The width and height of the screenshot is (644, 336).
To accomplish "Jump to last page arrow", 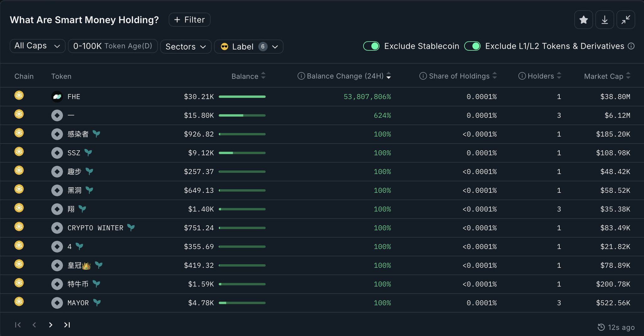I will tap(67, 325).
